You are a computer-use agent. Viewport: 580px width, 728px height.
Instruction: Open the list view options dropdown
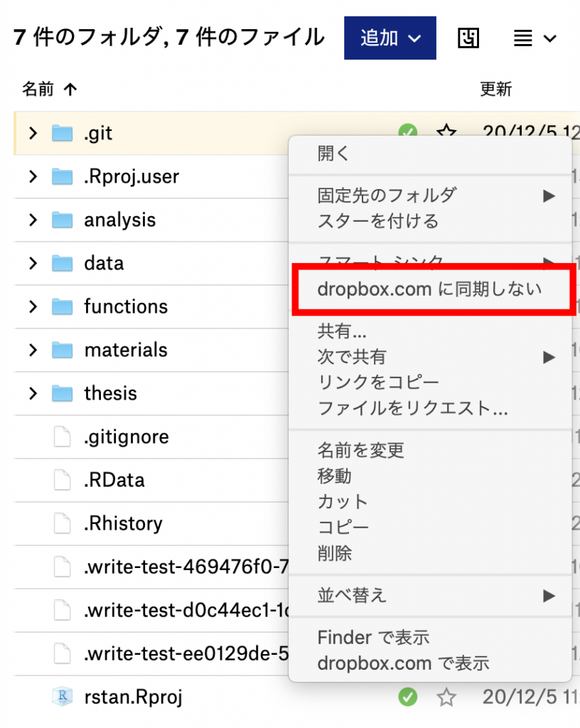[535, 38]
